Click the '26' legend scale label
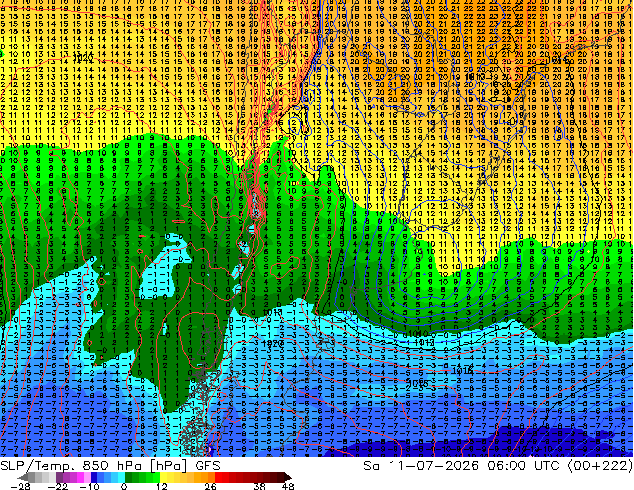This screenshot has width=634, height=490. coord(210,486)
